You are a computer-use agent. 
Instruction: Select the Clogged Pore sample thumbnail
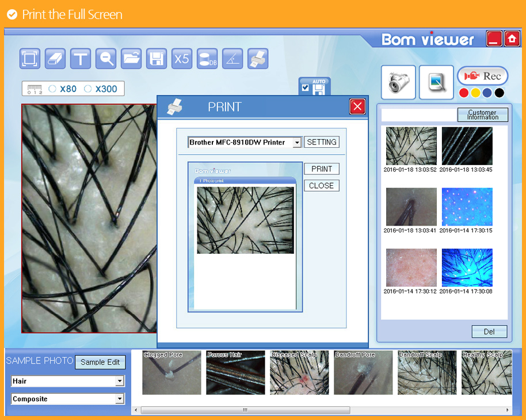(x=171, y=373)
